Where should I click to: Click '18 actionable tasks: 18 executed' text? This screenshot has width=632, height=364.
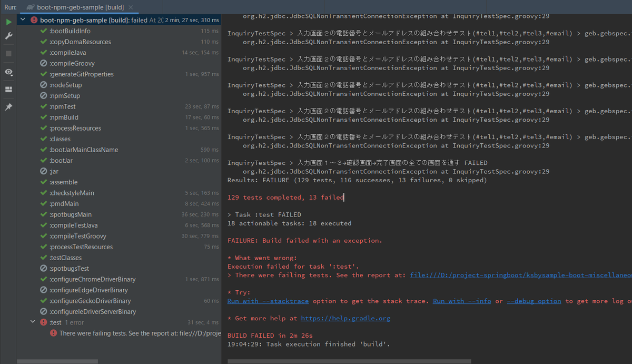289,223
